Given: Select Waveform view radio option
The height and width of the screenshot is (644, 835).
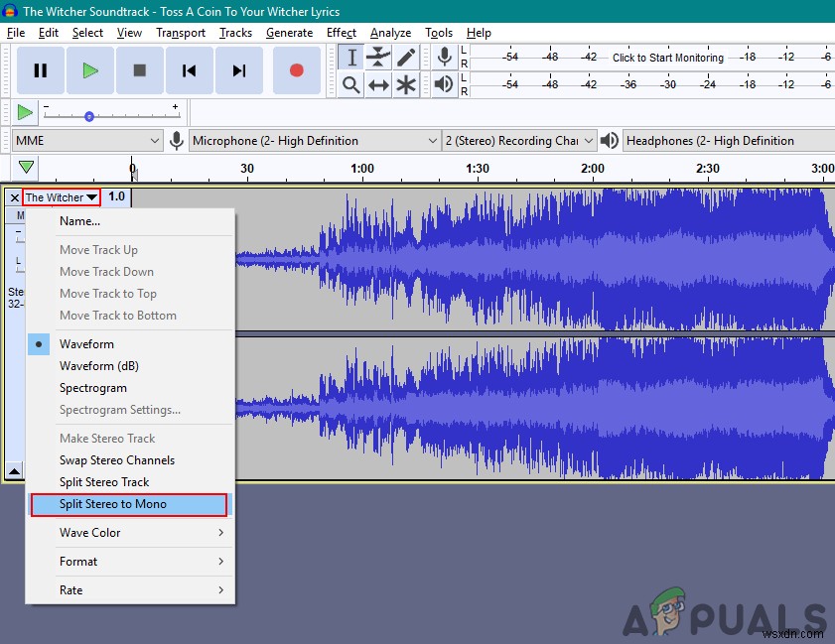Looking at the screenshot, I should pos(86,344).
